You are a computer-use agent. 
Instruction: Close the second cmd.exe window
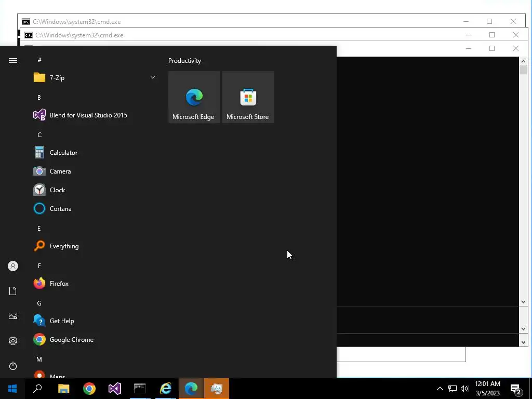(x=516, y=35)
